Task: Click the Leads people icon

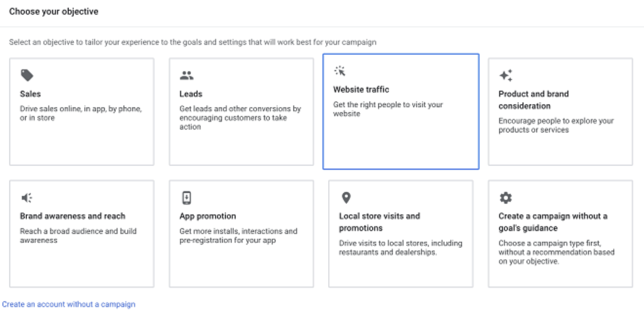Action: click(187, 75)
